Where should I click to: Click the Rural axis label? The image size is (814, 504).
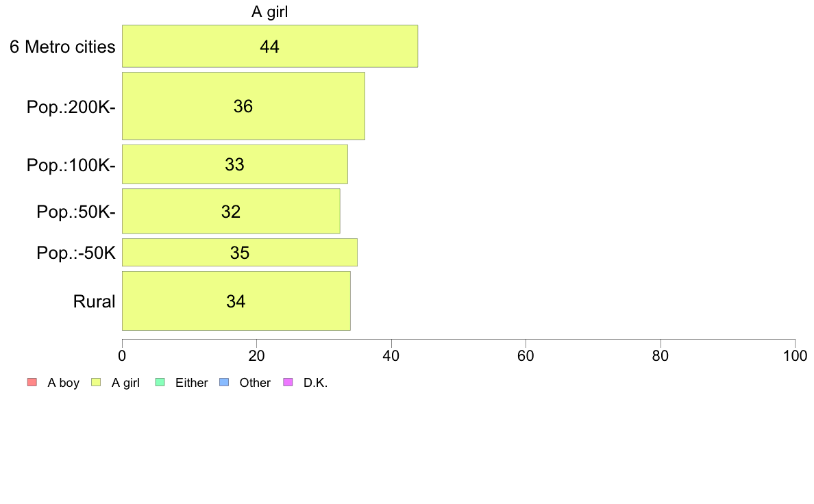click(94, 301)
